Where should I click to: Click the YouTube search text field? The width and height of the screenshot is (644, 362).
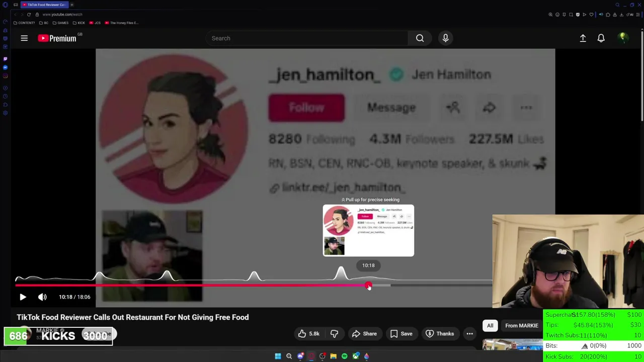tap(307, 38)
